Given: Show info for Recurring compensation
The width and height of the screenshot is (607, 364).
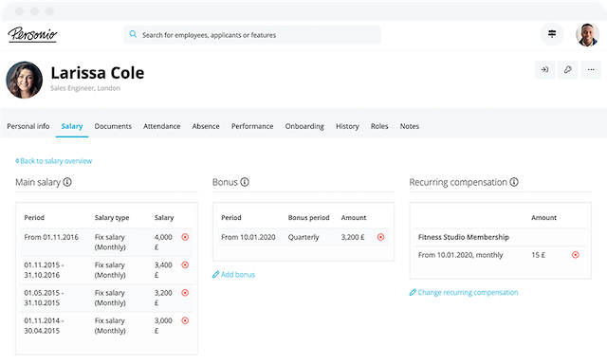Looking at the screenshot, I should pyautogui.click(x=514, y=182).
